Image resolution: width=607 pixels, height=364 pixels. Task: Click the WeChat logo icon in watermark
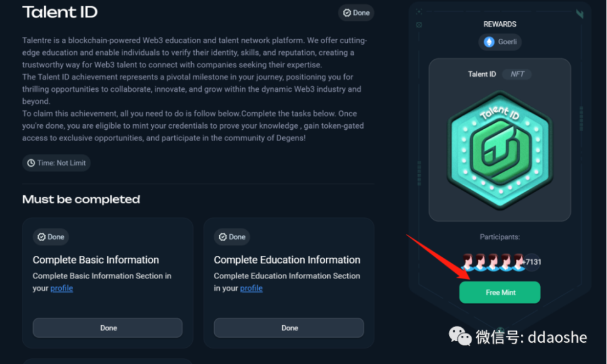click(460, 337)
